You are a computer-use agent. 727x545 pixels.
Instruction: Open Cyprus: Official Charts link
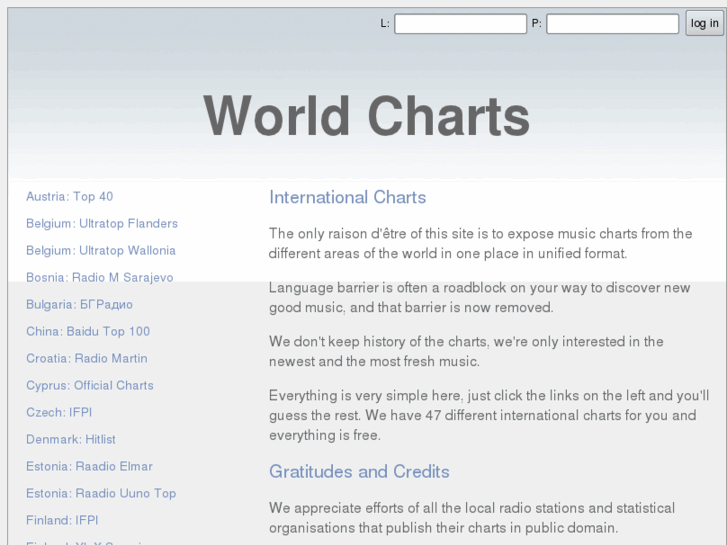point(90,385)
